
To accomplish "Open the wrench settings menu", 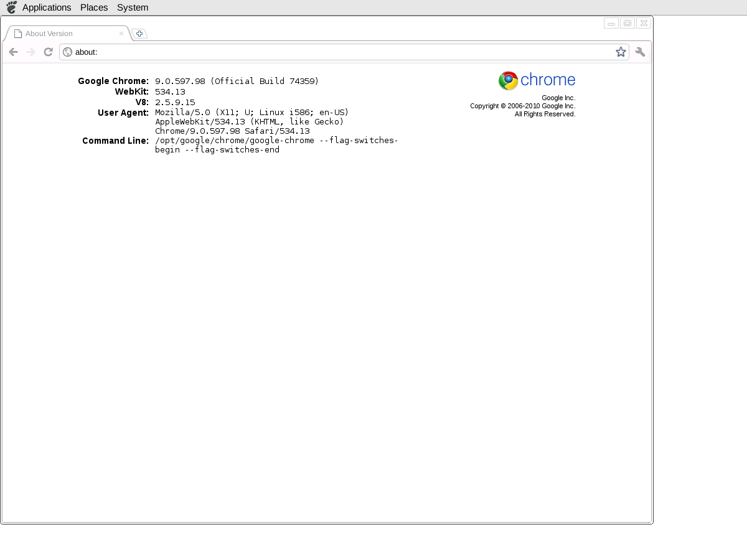I will coord(640,52).
